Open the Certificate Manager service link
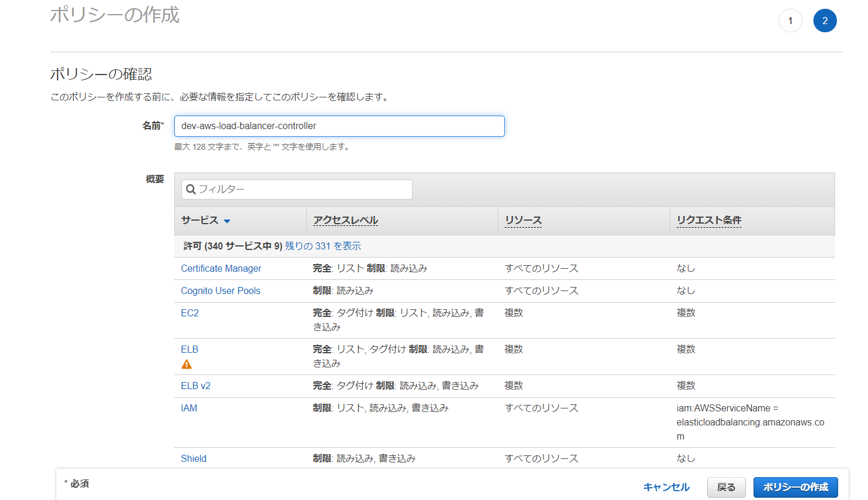The height and width of the screenshot is (500, 868). (x=221, y=268)
